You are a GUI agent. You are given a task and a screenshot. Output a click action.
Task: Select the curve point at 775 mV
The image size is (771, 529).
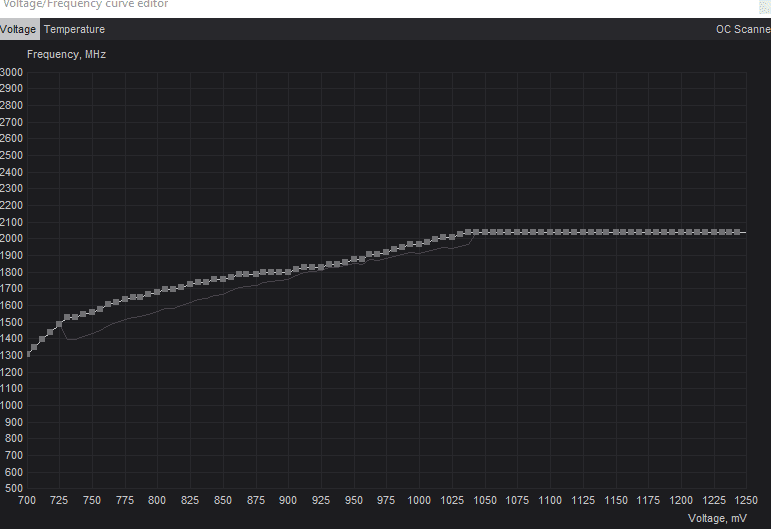pos(125,299)
